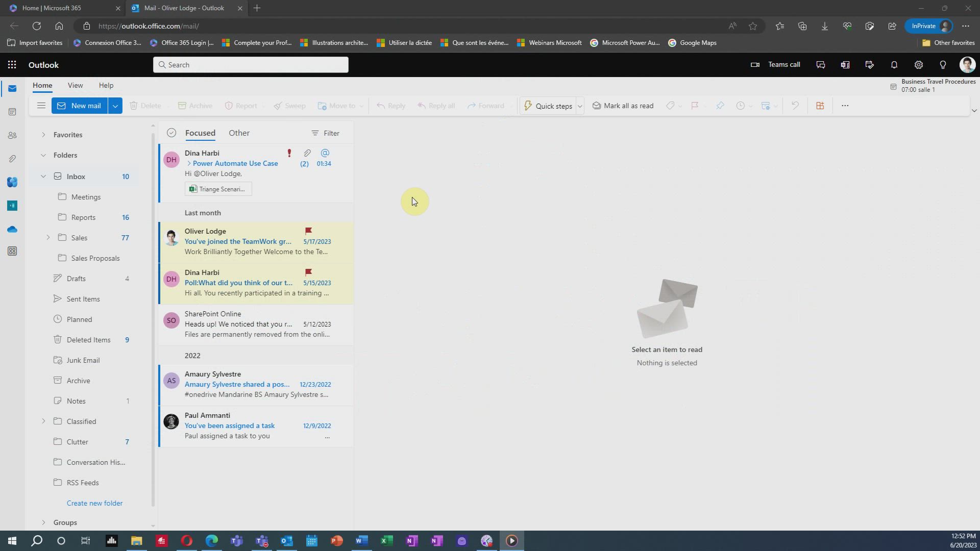Viewport: 980px width, 551px height.
Task: Select the SharePoint Online avatar checkbox
Action: [171, 320]
